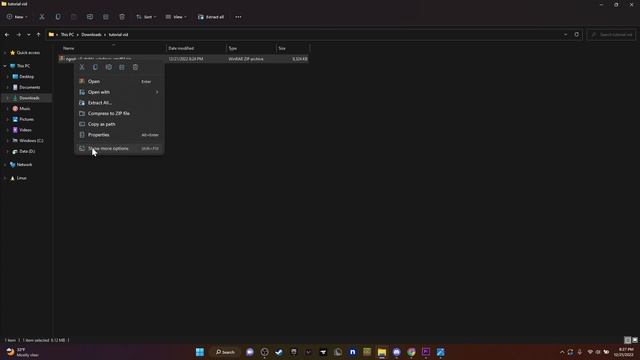The width and height of the screenshot is (640, 360).
Task: Open the View dropdown
Action: (x=176, y=17)
